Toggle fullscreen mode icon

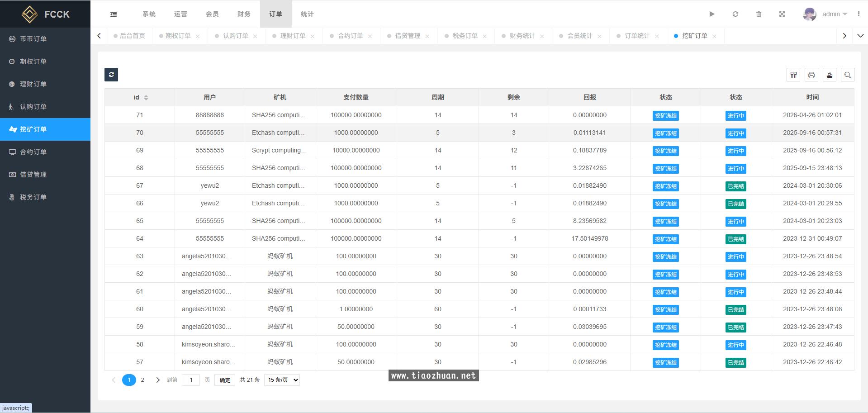point(782,14)
